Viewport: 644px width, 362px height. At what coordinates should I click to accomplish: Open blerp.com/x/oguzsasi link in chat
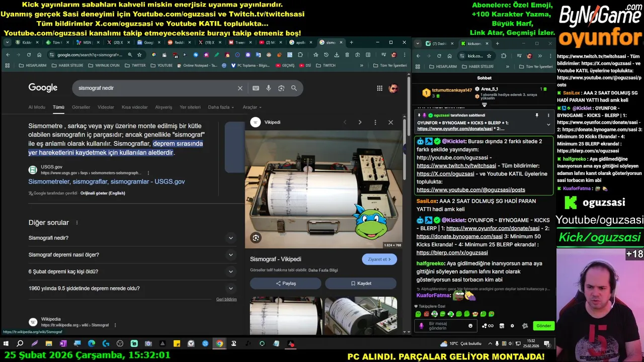click(452, 252)
